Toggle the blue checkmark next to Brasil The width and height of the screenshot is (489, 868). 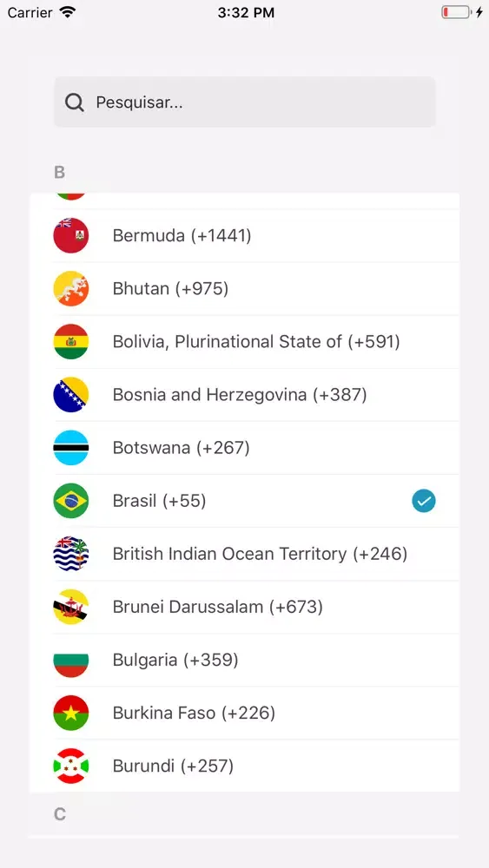tap(424, 501)
